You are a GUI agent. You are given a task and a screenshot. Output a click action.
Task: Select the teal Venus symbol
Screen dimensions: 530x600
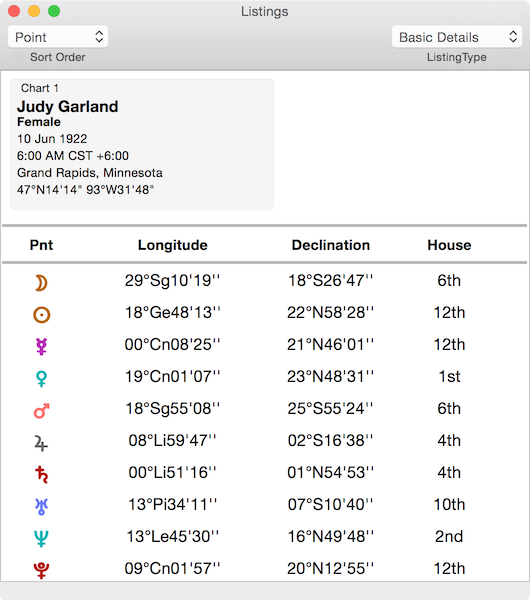[41, 379]
